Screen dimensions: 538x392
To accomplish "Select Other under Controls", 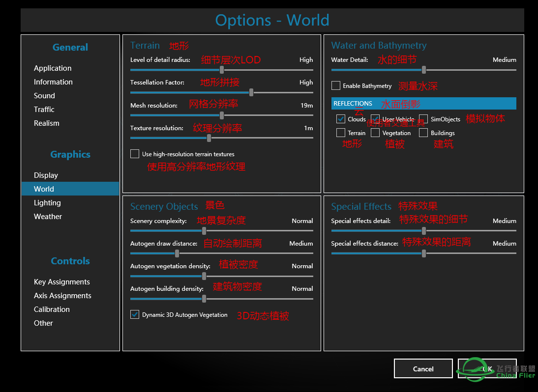I will point(43,323).
